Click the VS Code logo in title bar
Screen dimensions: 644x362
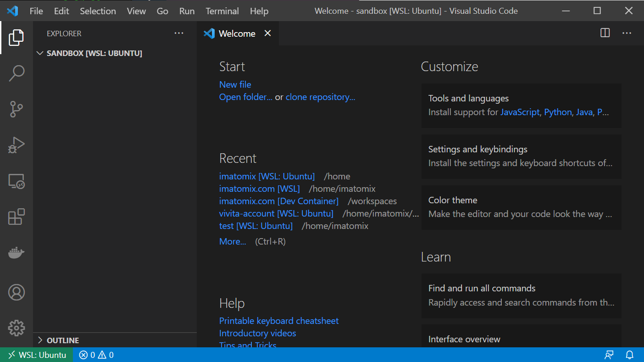[12, 11]
